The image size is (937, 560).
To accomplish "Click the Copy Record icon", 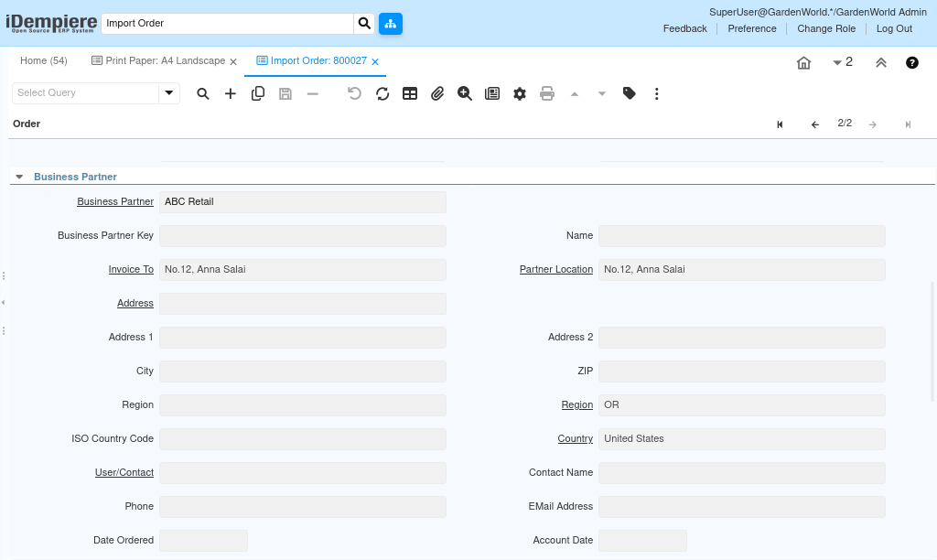I will tap(257, 94).
